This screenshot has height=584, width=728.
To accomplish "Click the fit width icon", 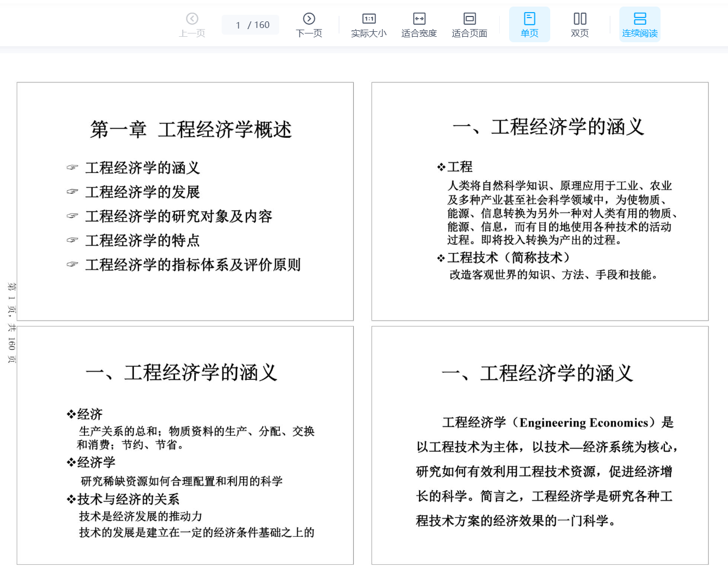I will pos(419,19).
